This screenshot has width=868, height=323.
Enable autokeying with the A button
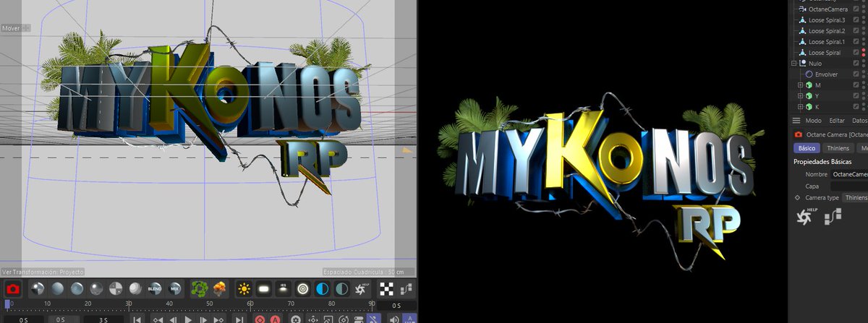point(275,319)
